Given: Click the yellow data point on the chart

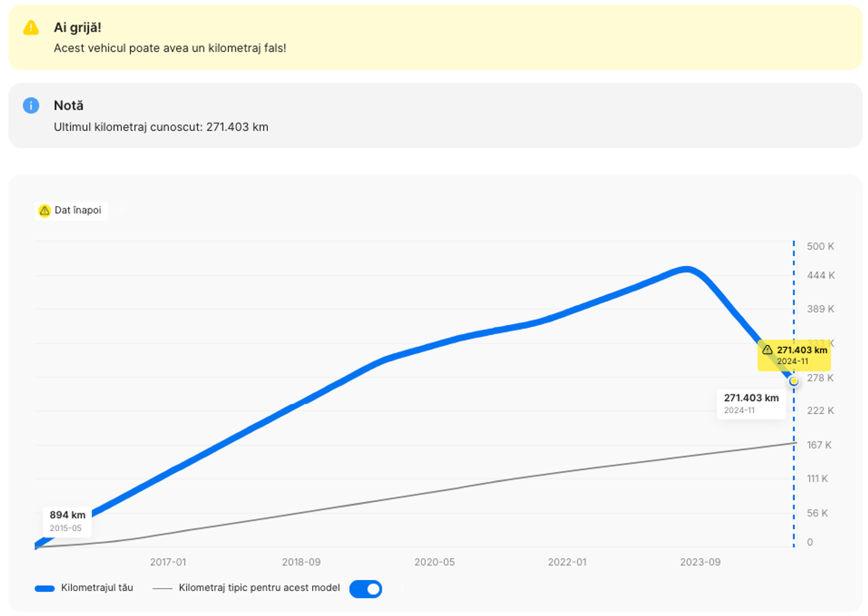Looking at the screenshot, I should [793, 382].
